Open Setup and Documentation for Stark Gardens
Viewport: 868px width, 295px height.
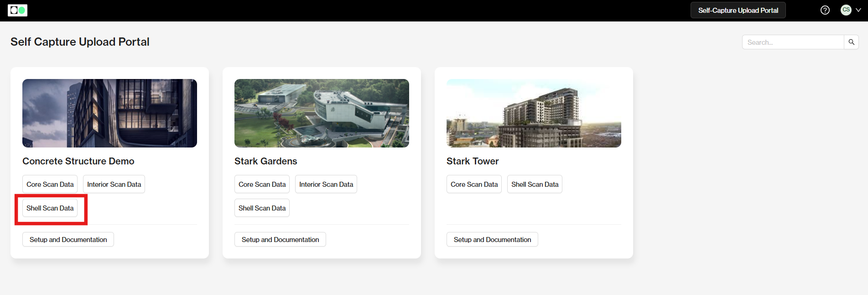tap(280, 239)
